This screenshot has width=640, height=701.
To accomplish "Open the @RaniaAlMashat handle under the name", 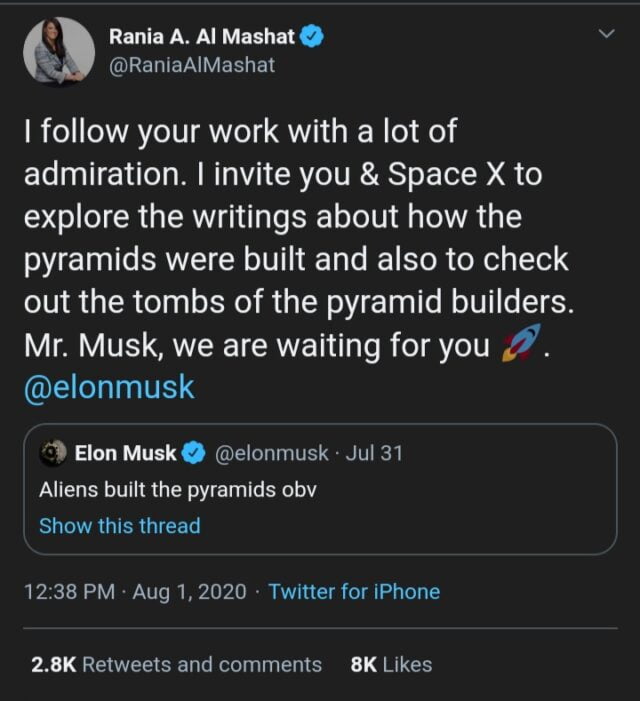I will [x=191, y=65].
